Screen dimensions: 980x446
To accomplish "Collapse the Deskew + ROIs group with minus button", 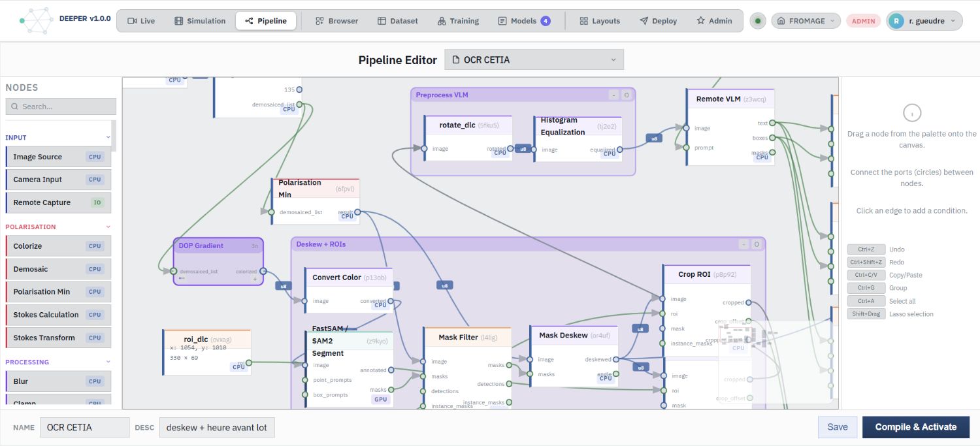I will tap(743, 244).
